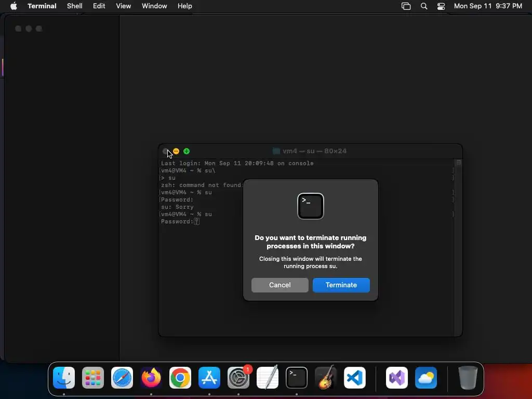
Task: Open the weather cloud app in Dock
Action: (426, 378)
